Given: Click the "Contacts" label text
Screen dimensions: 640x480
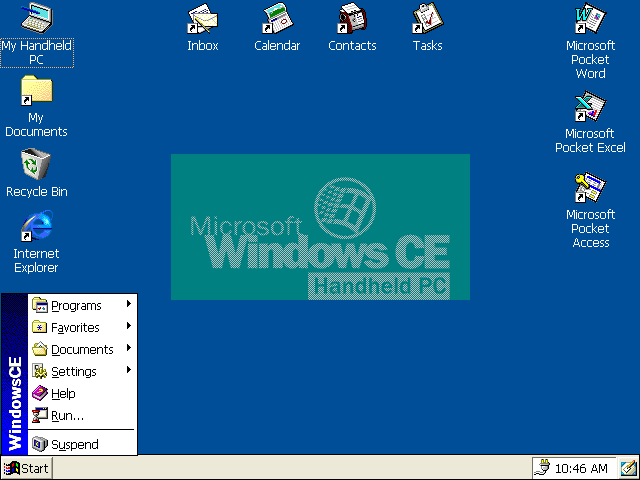Looking at the screenshot, I should tap(352, 45).
